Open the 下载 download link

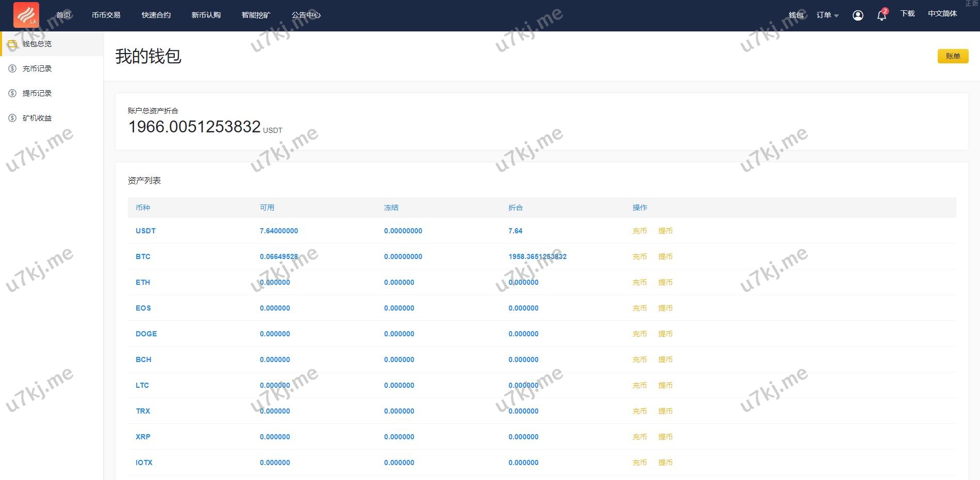tap(907, 14)
